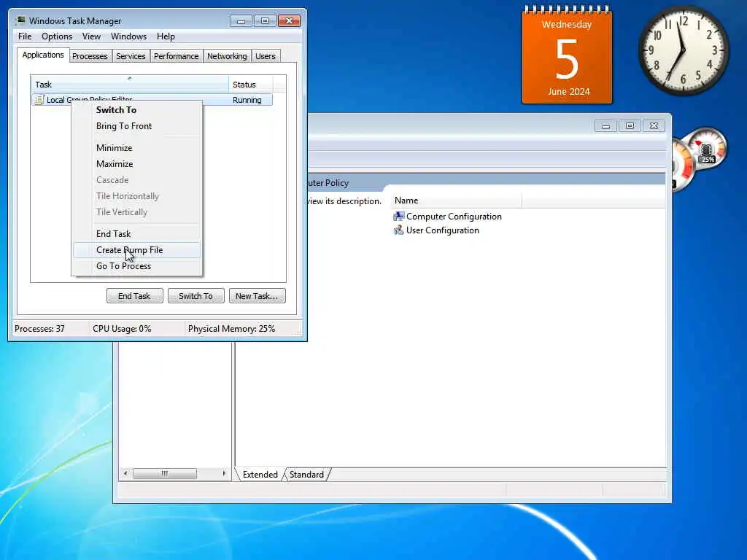The image size is (747, 560).
Task: Click the New Task... button
Action: (x=257, y=296)
